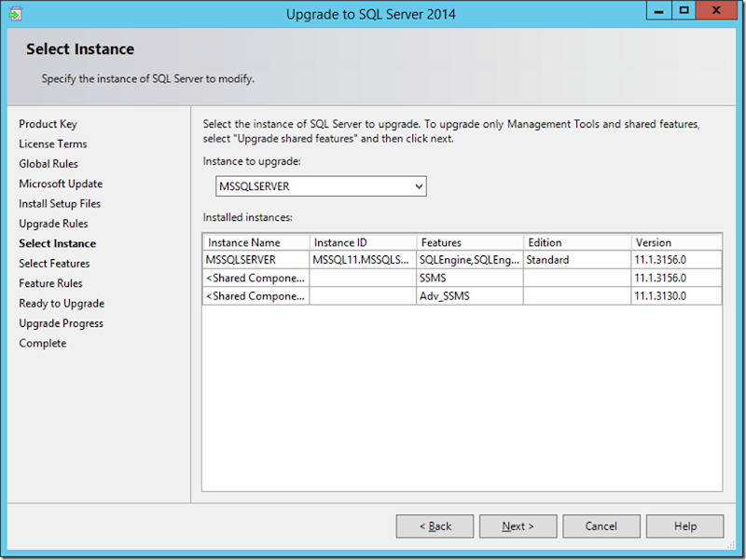Image resolution: width=746 pixels, height=560 pixels.
Task: Go to the Next step
Action: (x=518, y=526)
